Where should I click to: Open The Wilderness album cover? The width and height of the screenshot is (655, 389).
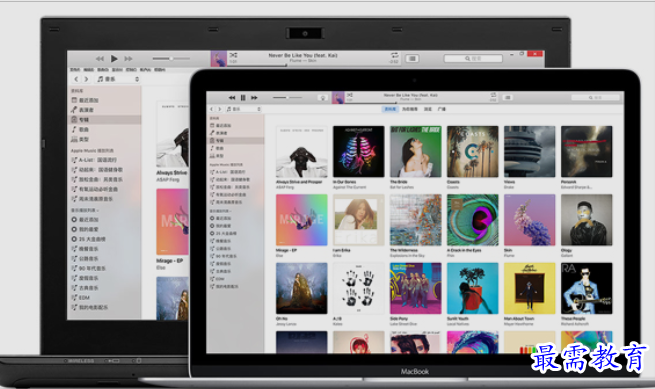416,220
